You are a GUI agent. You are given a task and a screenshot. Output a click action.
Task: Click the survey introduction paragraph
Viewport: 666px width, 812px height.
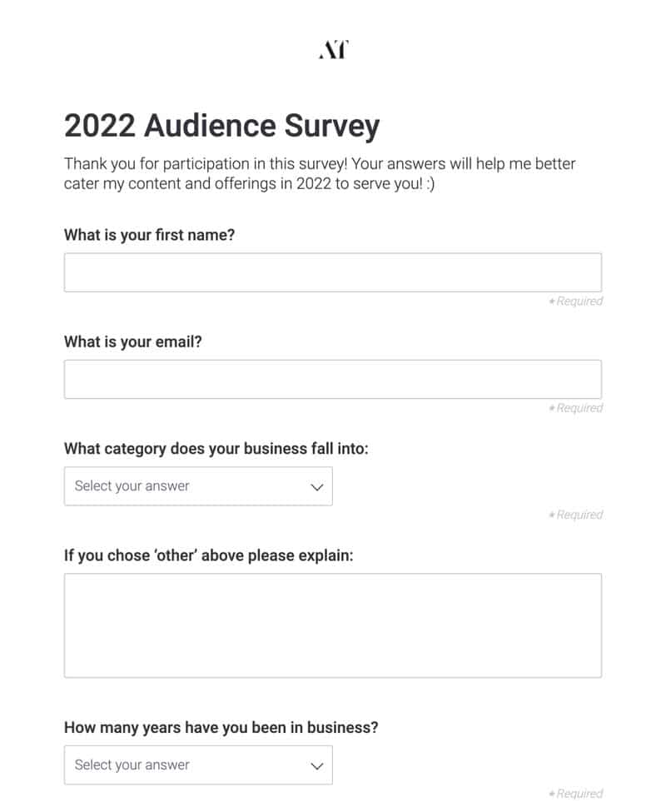319,173
